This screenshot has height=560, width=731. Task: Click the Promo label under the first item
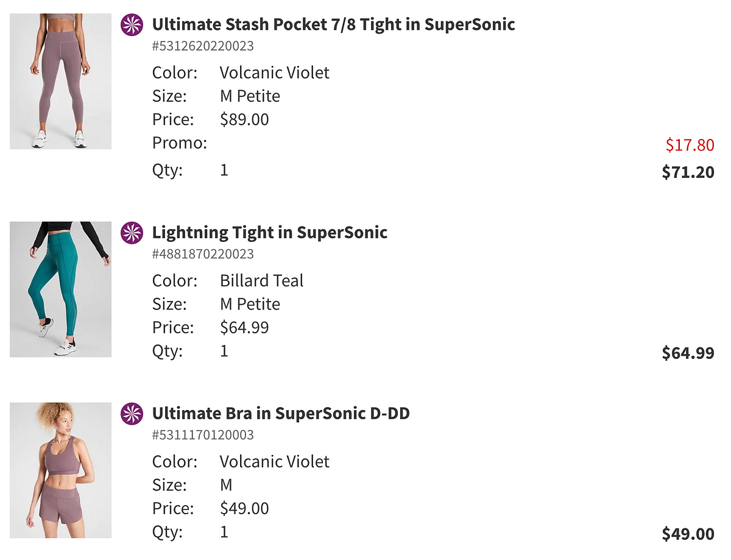[180, 143]
